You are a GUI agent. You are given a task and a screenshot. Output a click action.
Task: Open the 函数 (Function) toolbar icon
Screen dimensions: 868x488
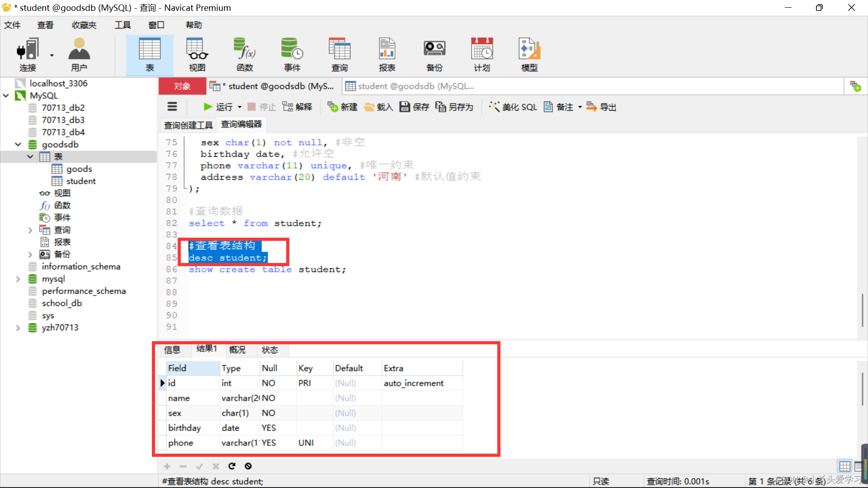[x=245, y=55]
